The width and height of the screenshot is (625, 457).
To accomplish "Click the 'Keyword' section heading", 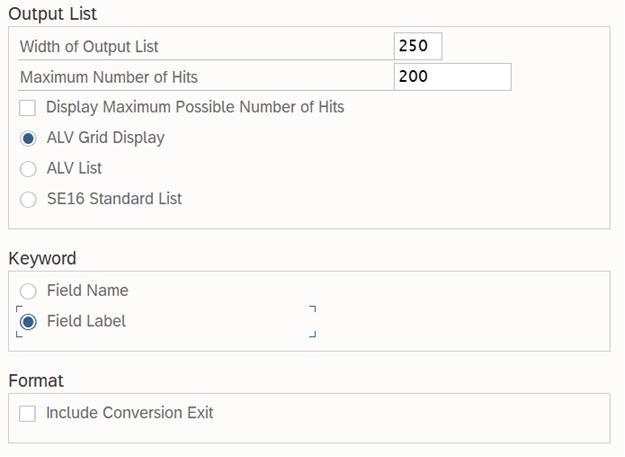I will pos(42,258).
